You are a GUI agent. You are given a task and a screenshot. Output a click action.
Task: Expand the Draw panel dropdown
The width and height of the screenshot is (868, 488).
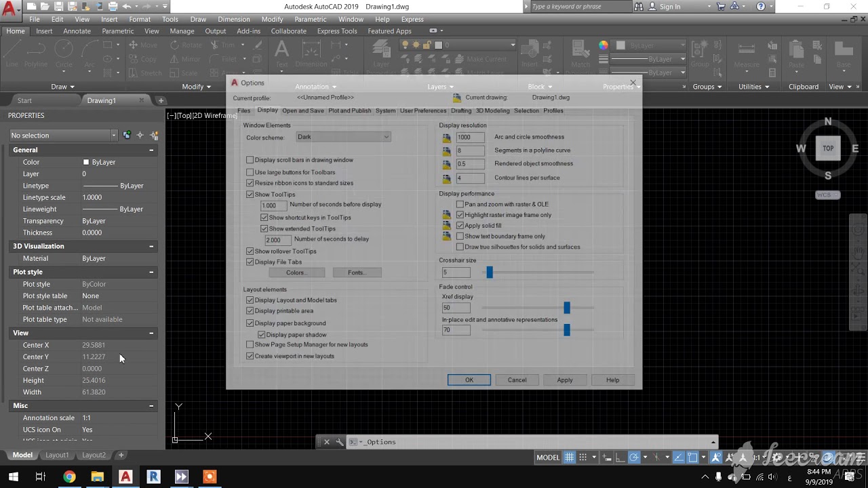[62, 87]
